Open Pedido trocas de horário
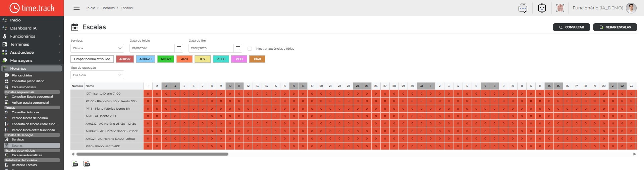Viewport: 644px width, 170px height. pyautogui.click(x=30, y=118)
